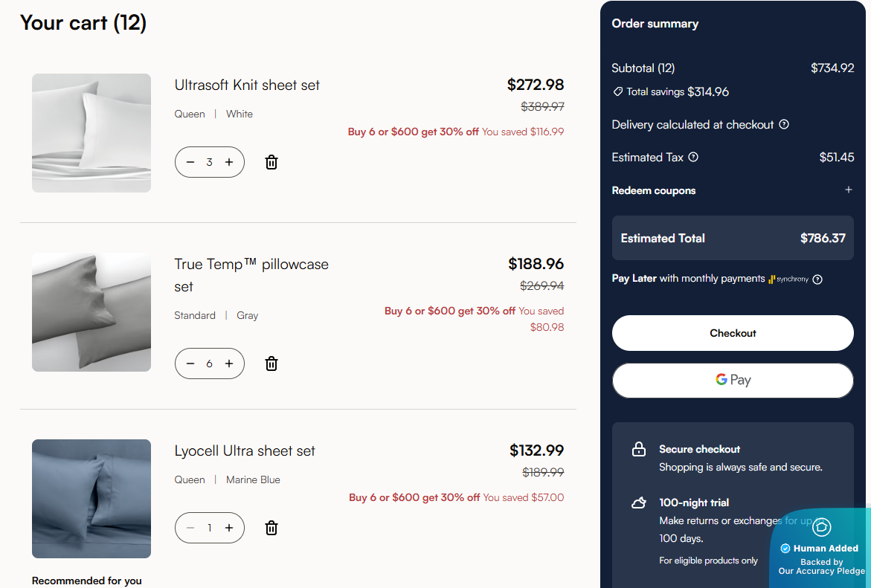Viewport: 871px width, 588px height.
Task: Pay with Google Pay button
Action: click(x=733, y=380)
